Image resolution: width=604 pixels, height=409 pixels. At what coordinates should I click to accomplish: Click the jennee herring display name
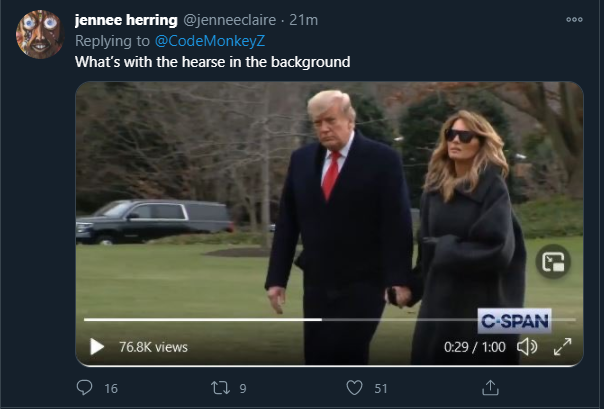(126, 20)
